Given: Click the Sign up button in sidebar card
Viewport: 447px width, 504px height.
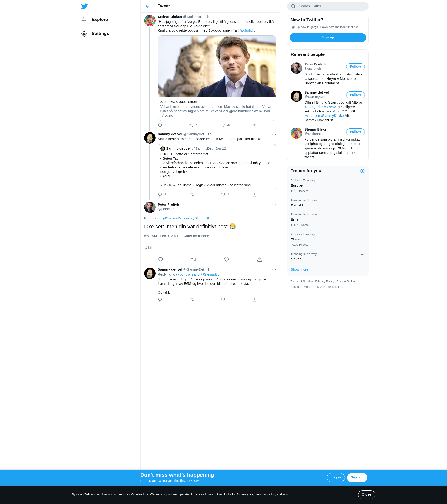Looking at the screenshot, I should click(x=328, y=37).
